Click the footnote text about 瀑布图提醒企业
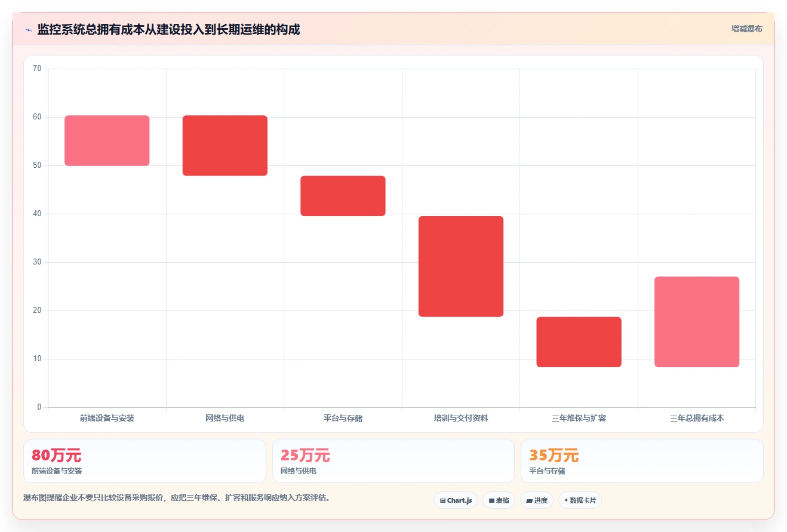The width and height of the screenshot is (787, 532). pyautogui.click(x=177, y=497)
